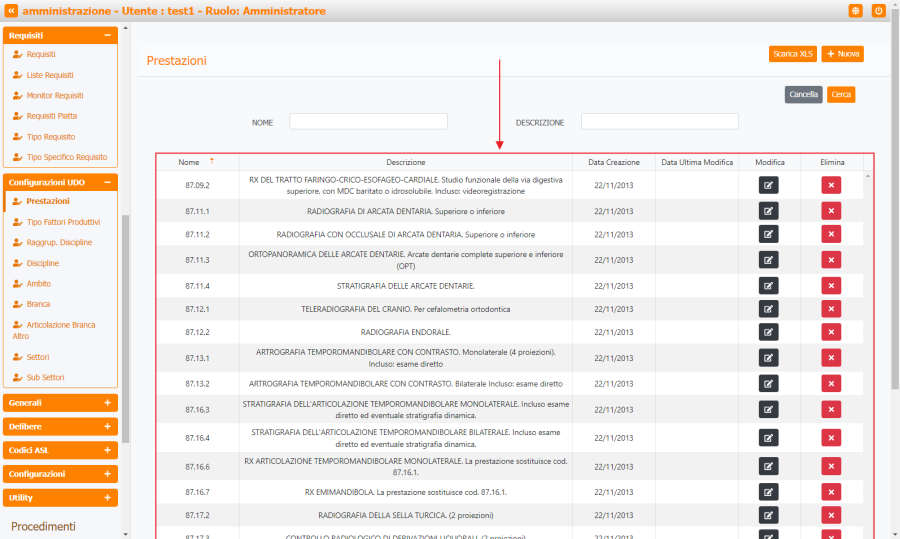Collapse the Configurazioni UDO section
The width and height of the screenshot is (900, 539).
pos(107,183)
